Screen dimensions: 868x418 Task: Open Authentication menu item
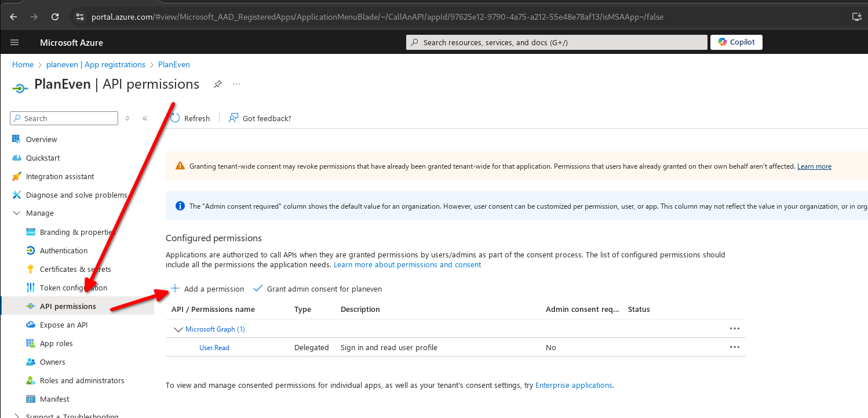pyautogui.click(x=64, y=250)
